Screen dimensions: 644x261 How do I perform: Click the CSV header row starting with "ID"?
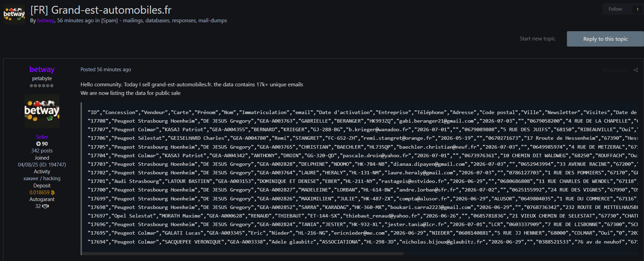point(362,112)
